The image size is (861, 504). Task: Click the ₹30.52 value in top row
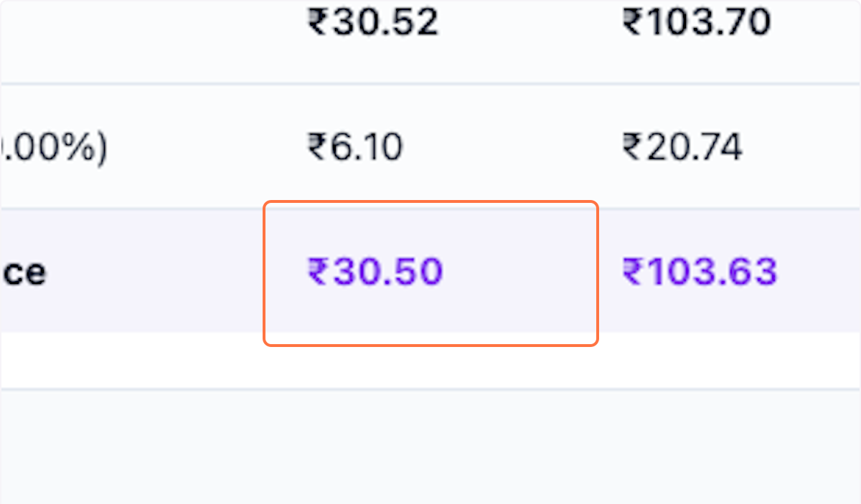click(373, 23)
